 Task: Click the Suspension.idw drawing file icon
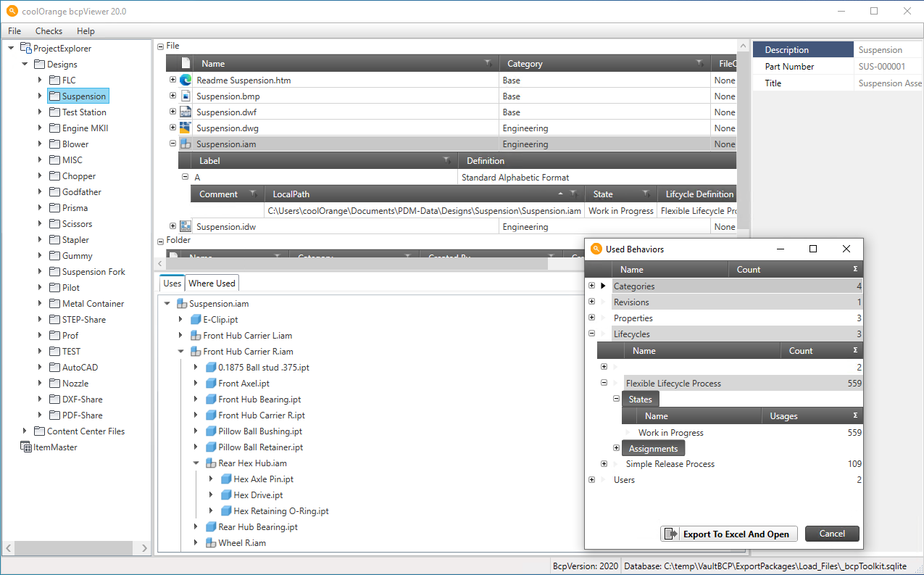tap(185, 227)
